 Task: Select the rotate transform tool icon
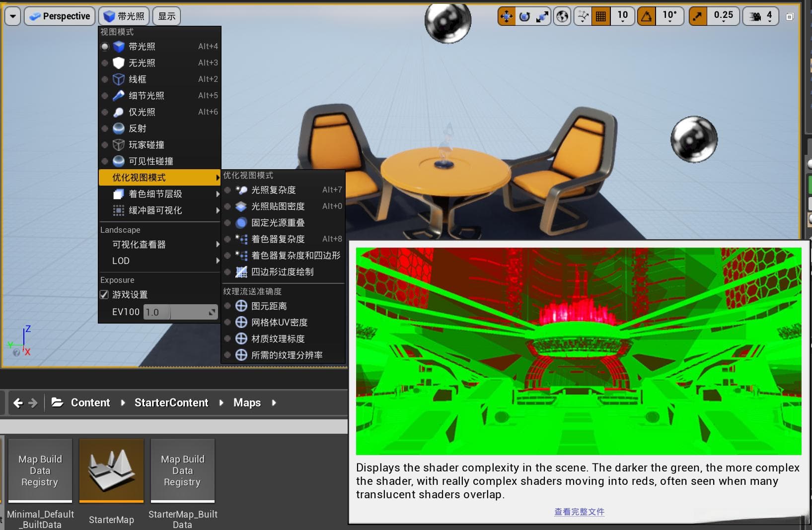click(x=524, y=16)
